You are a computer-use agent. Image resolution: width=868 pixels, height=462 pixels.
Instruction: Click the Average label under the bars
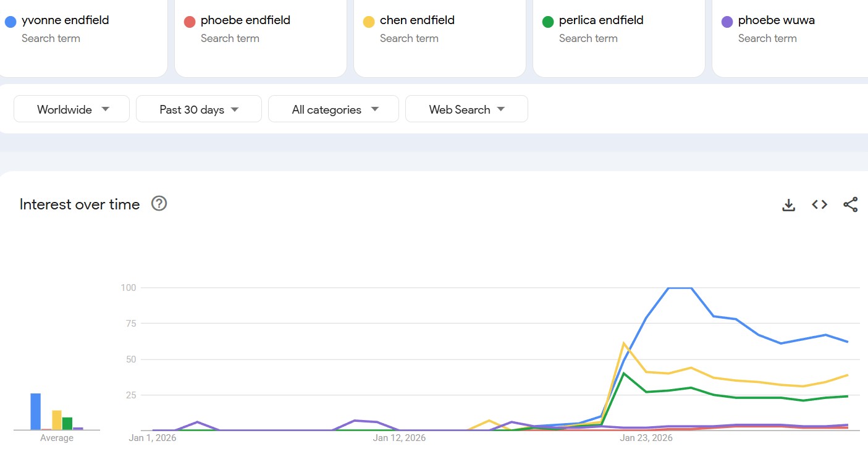pyautogui.click(x=57, y=438)
